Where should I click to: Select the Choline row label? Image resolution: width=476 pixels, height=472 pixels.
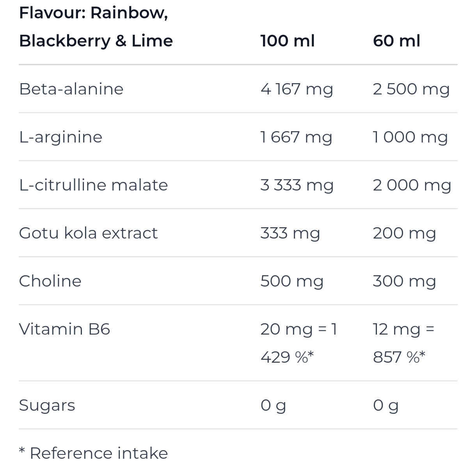point(50,281)
